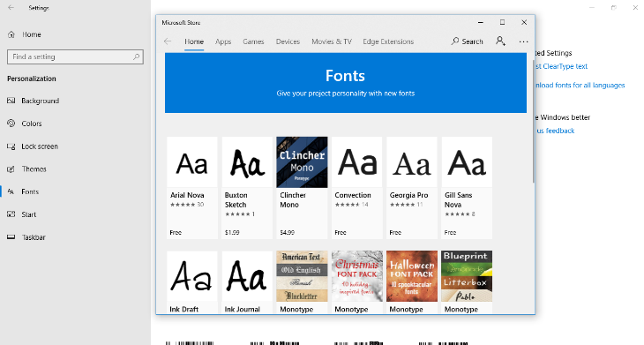Open the Georgia Pro font thumbnail
644x345 pixels.
pyautogui.click(x=412, y=162)
